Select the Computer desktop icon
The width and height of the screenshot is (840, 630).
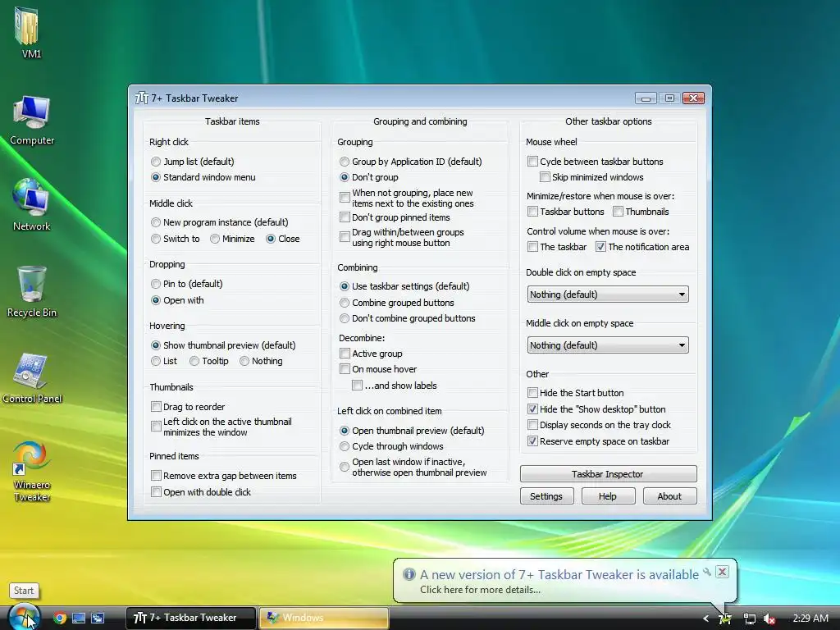[x=32, y=120]
